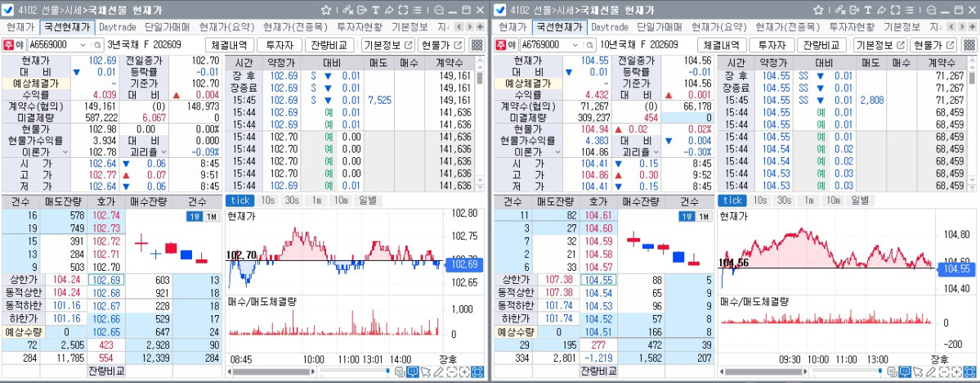980x383 pixels.
Task: Open 현물가 external button in right window
Action: pyautogui.click(x=933, y=45)
